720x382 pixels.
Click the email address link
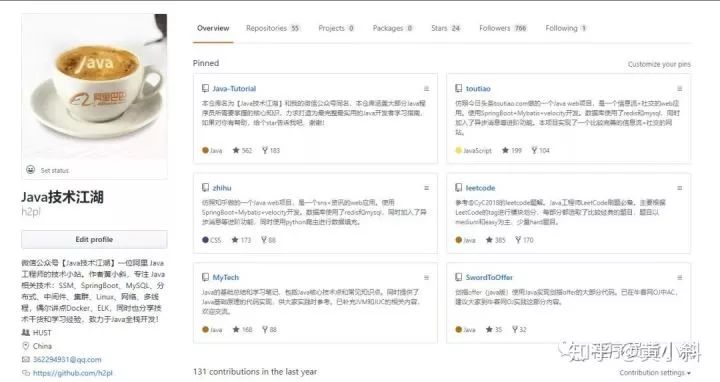coord(67,360)
